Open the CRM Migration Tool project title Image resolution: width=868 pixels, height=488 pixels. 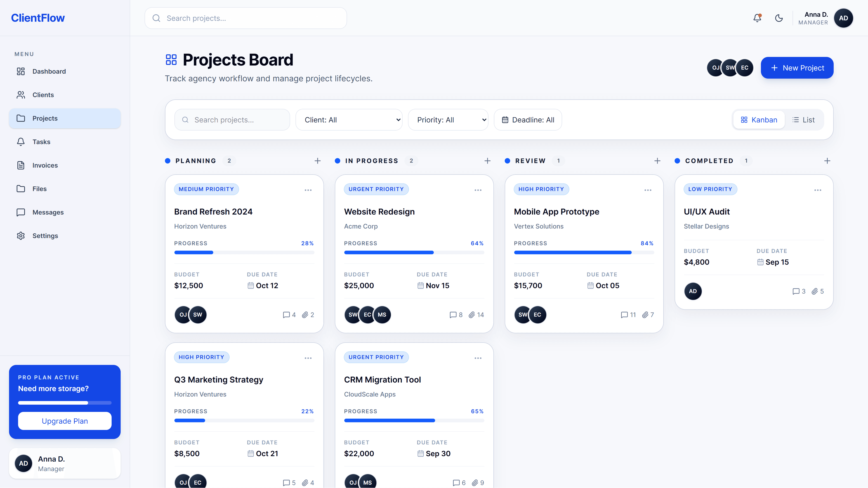(382, 380)
